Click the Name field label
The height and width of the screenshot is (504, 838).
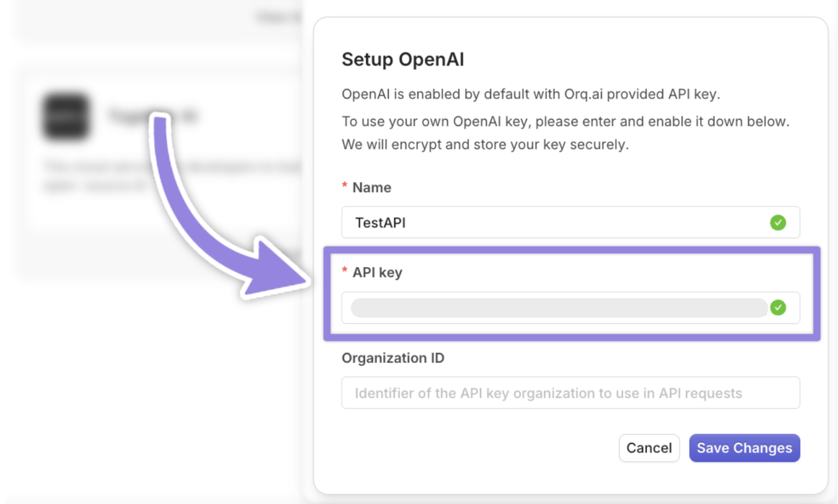[x=371, y=187]
